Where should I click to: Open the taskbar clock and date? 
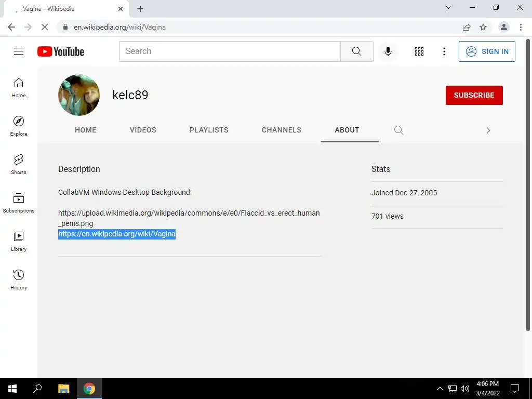487,389
